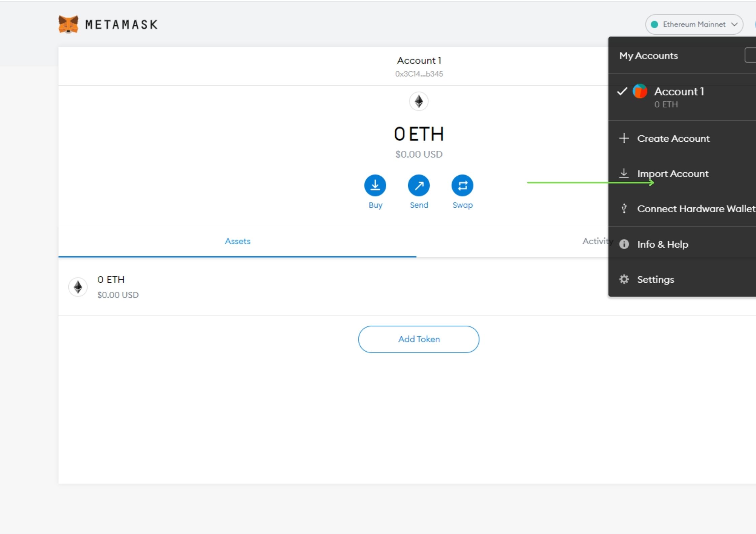
Task: Click the $0.00 USD value under balance
Action: pyautogui.click(x=419, y=154)
